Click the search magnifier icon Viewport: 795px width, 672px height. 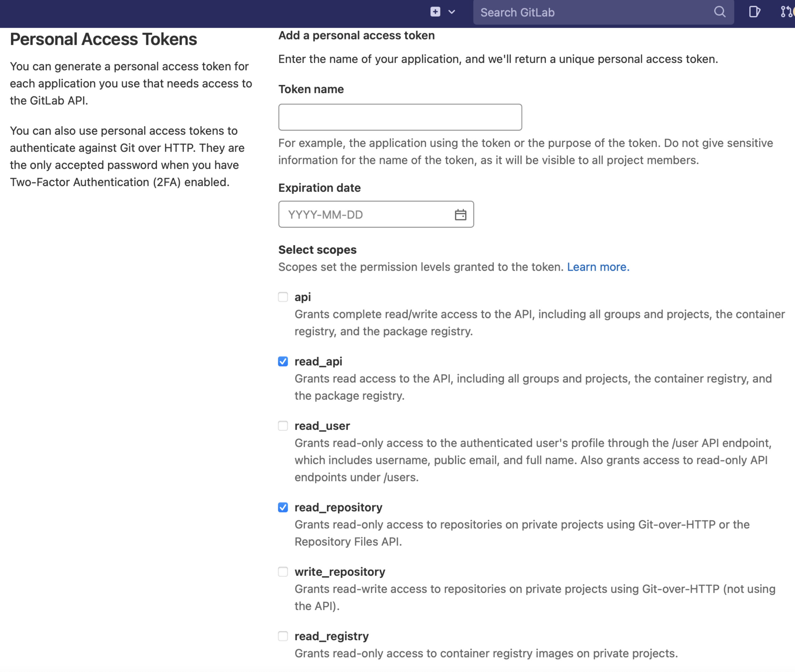[x=719, y=12]
